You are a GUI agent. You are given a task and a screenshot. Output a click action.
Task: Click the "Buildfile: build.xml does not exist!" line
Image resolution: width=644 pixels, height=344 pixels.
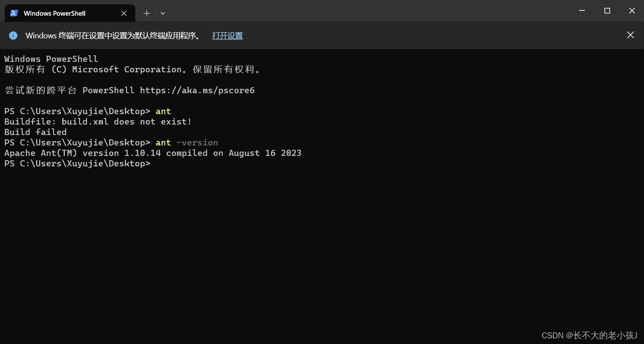coord(98,121)
